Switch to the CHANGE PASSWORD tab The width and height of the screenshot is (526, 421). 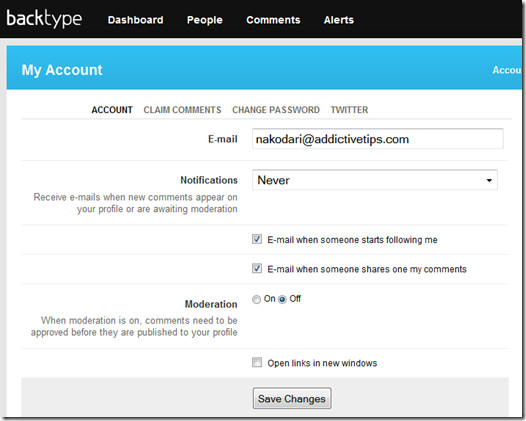click(276, 110)
